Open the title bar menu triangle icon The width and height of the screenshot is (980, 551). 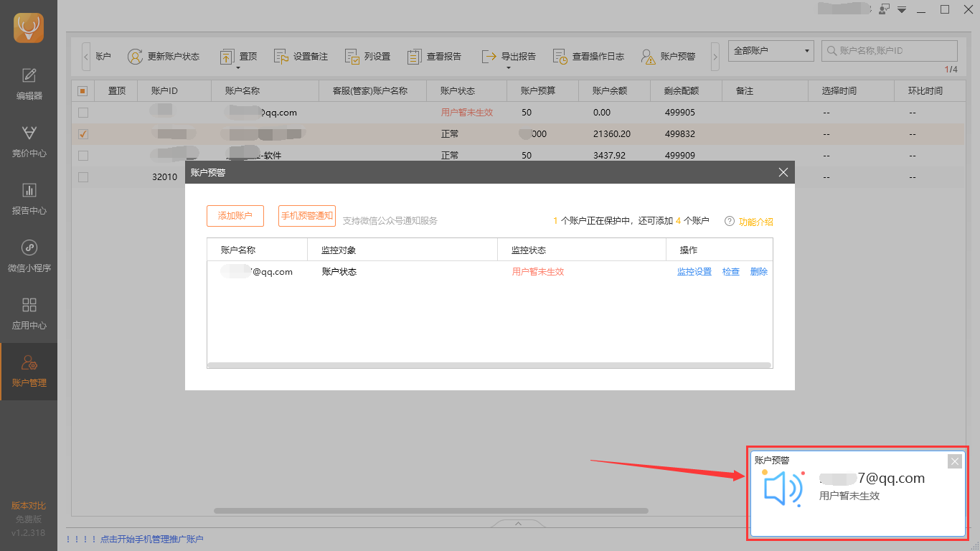click(903, 9)
